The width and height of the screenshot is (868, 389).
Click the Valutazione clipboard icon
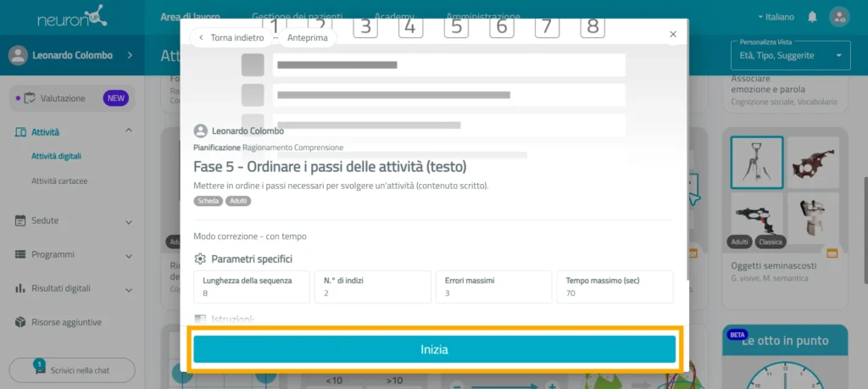31,98
